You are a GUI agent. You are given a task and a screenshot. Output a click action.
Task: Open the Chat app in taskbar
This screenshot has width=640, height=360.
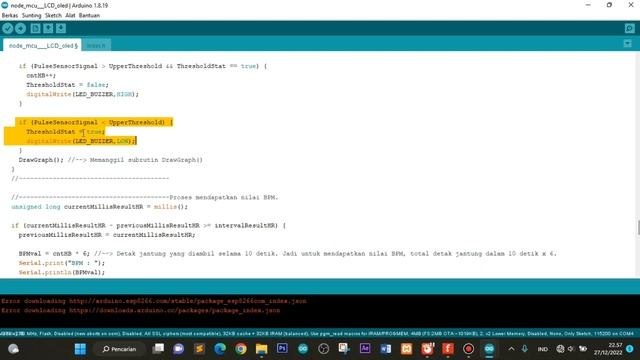click(178, 349)
